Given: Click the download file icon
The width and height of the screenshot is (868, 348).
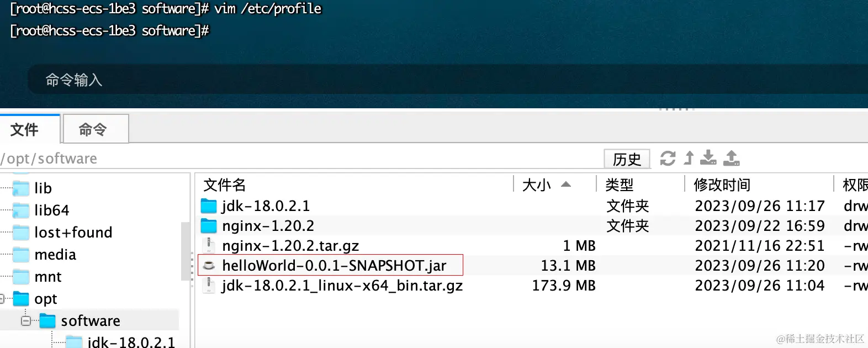Looking at the screenshot, I should pyautogui.click(x=708, y=158).
